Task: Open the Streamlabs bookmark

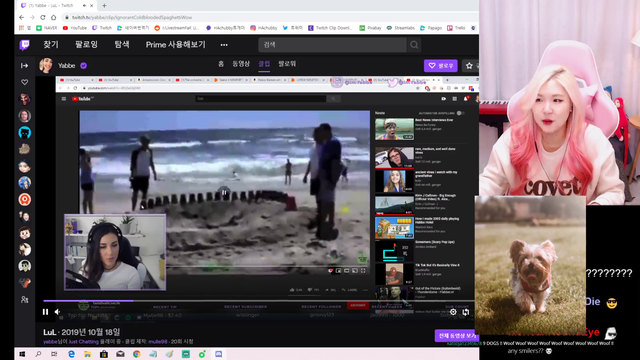Action: pyautogui.click(x=400, y=28)
